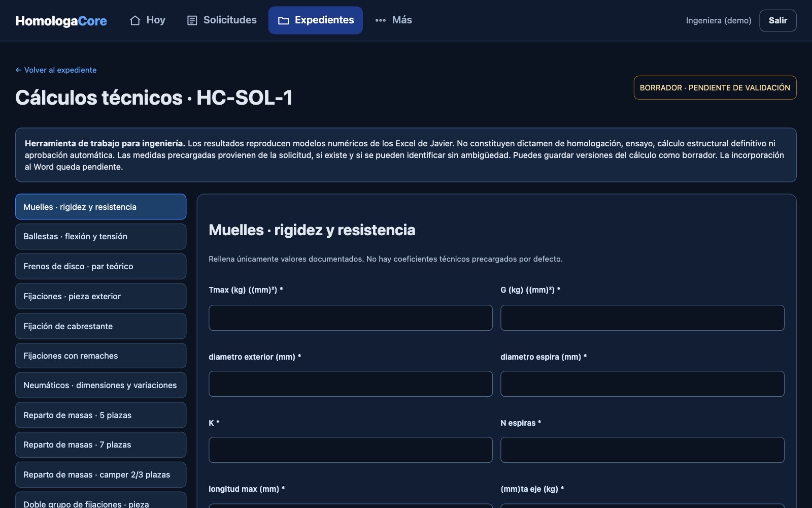The height and width of the screenshot is (508, 812).
Task: Open the Hoy navigation item
Action: (148, 20)
